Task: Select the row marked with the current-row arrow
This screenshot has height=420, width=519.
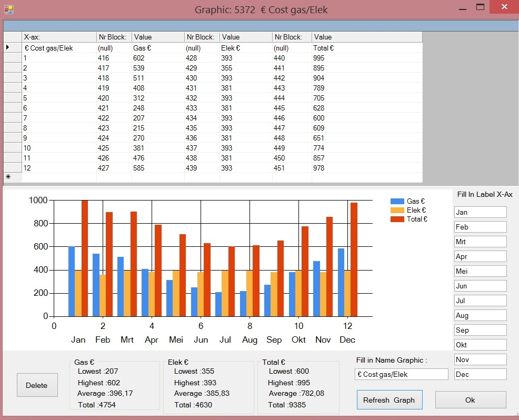Action: point(13,48)
